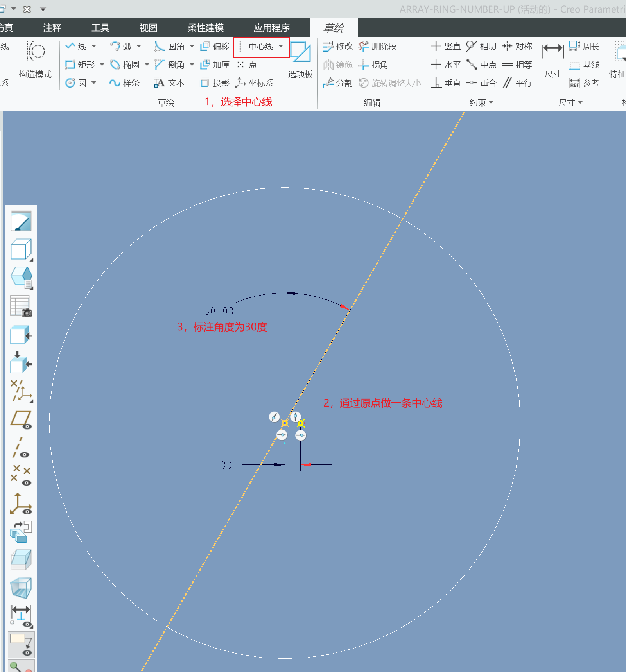Select the 圆 (Circle) tool
Screen dimensions: 626x672
(x=76, y=83)
